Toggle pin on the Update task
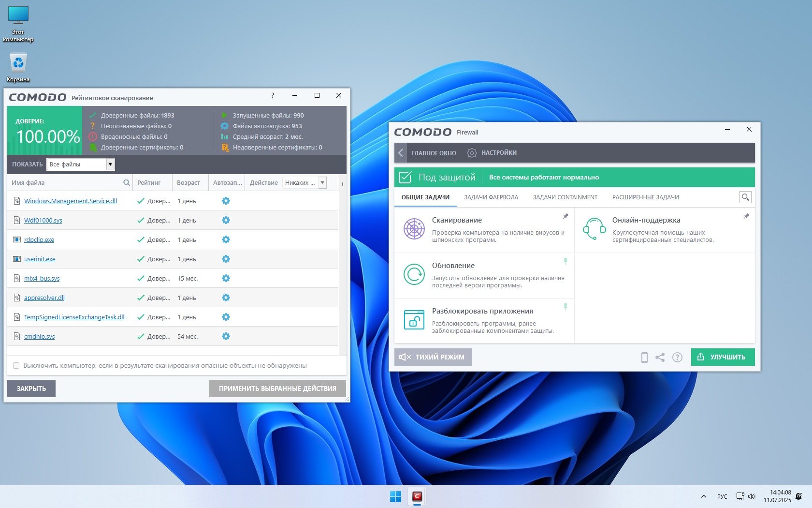The height and width of the screenshot is (508, 812). point(565,261)
